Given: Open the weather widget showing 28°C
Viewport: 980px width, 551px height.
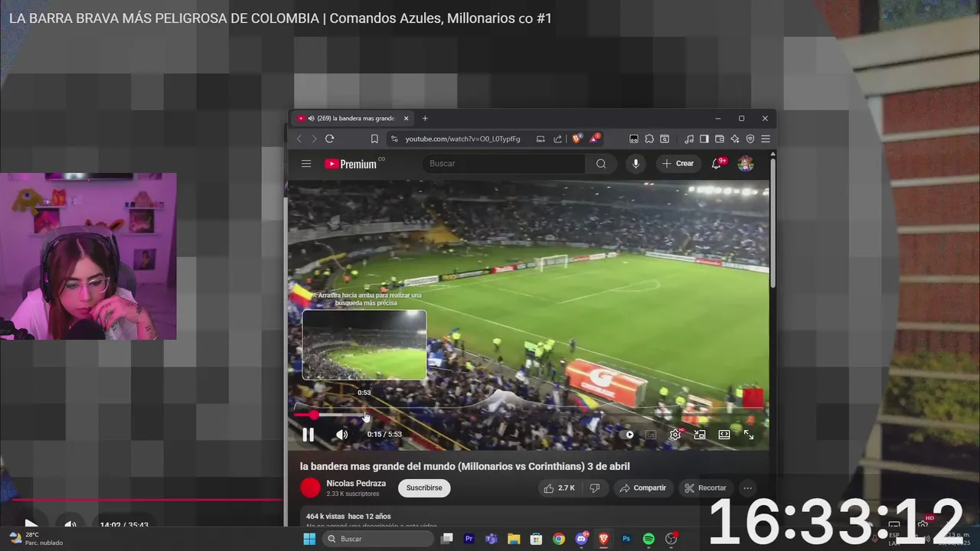Looking at the screenshot, I should point(34,539).
